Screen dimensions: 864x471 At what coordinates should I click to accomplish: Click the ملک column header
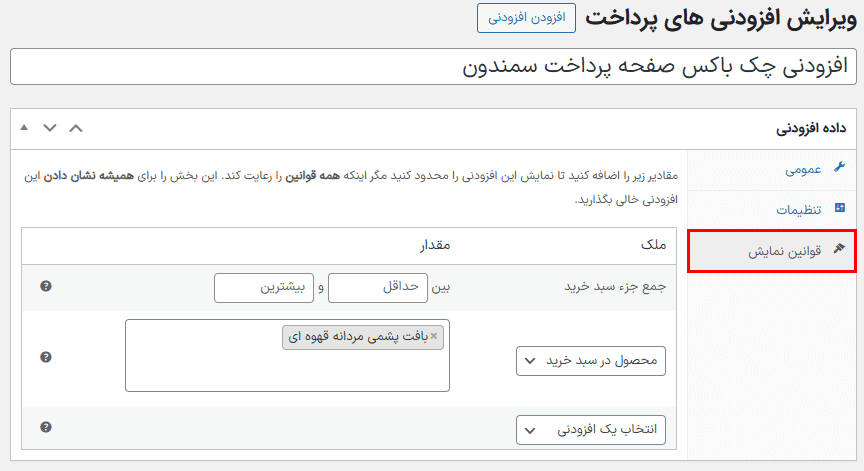click(x=654, y=245)
